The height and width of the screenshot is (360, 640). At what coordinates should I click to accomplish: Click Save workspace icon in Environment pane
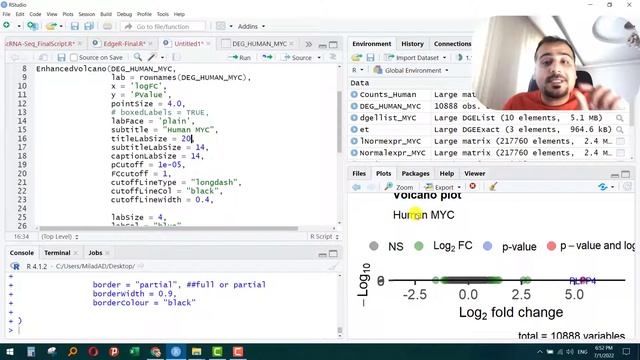[370, 58]
